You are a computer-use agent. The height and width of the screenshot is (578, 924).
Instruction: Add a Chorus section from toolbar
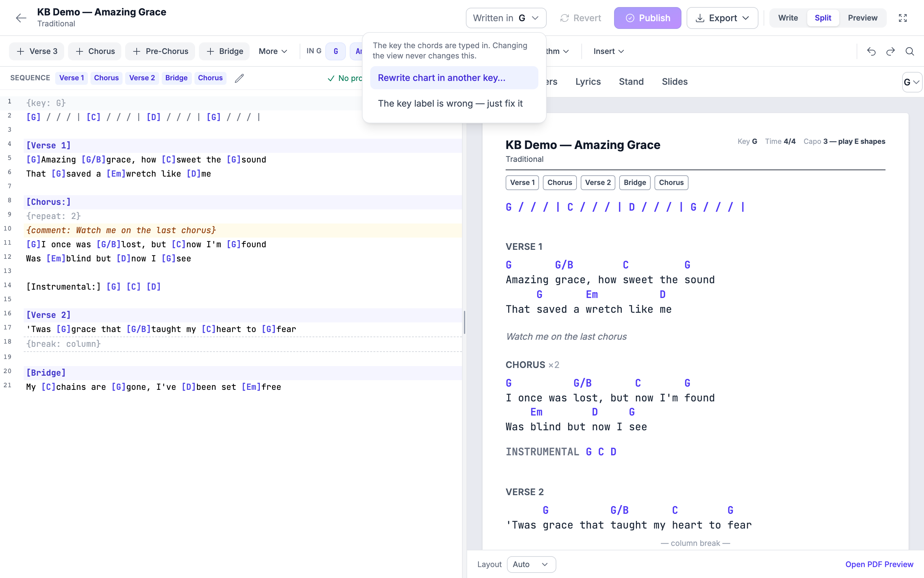coord(95,51)
